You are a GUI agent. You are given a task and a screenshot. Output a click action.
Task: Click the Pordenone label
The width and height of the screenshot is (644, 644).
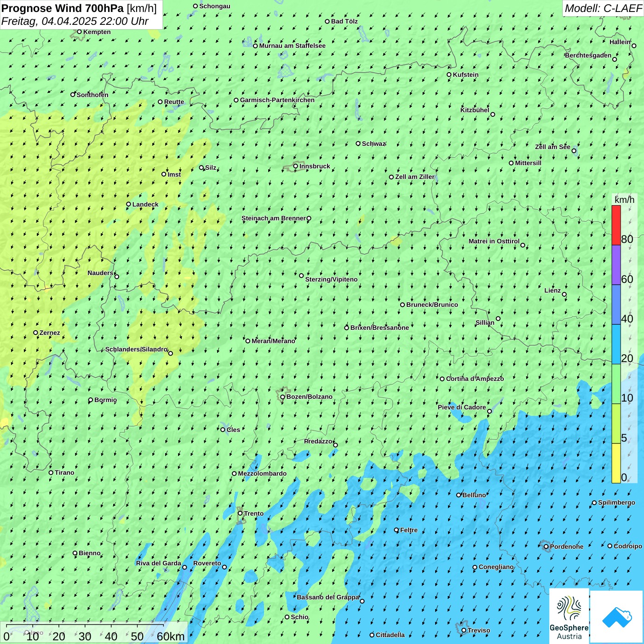(x=566, y=546)
